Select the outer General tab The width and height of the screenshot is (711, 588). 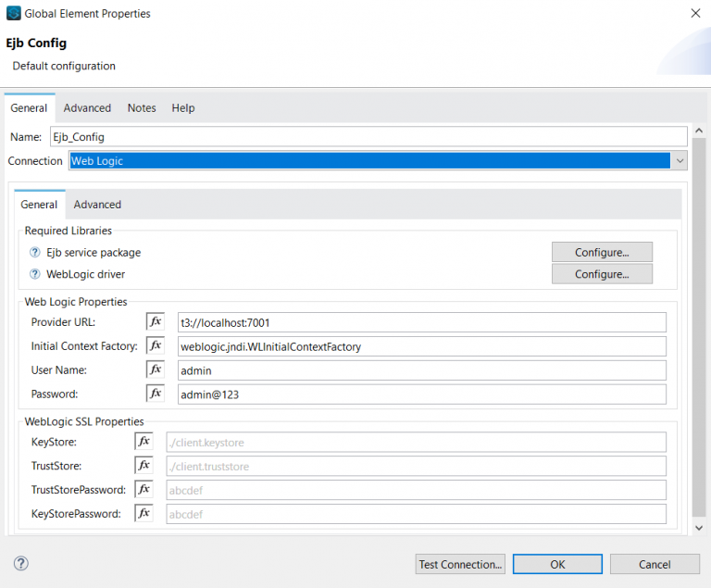29,108
